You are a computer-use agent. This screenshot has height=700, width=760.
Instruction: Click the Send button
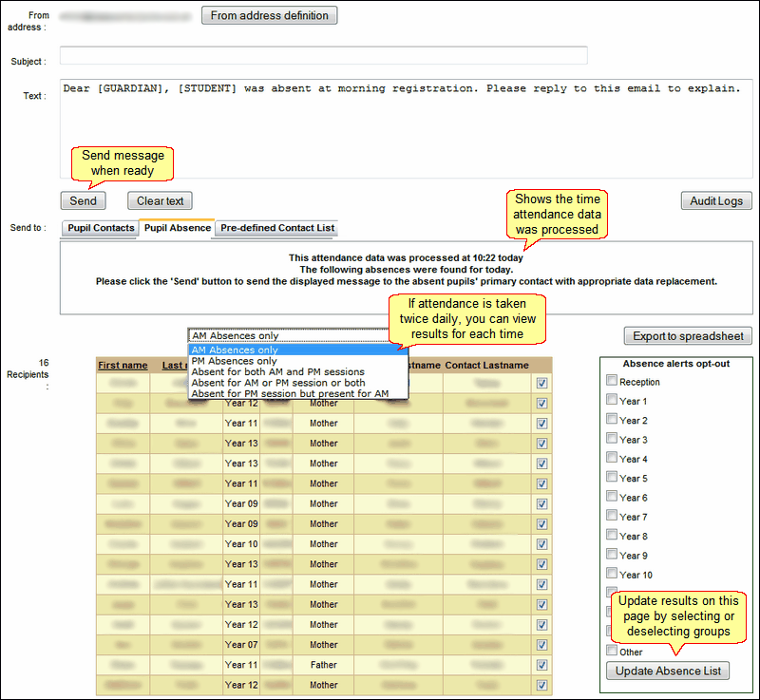coord(83,200)
